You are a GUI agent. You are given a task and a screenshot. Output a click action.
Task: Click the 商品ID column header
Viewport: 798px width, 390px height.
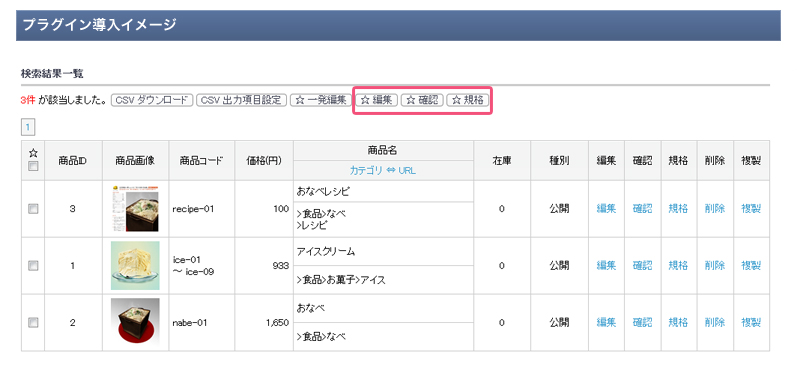tap(73, 161)
